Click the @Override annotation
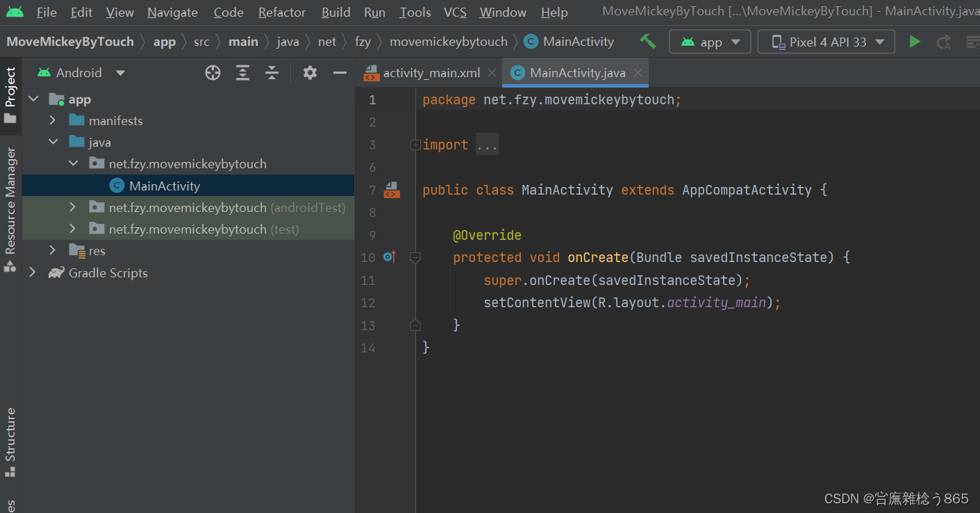This screenshot has width=980, height=513. (487, 235)
